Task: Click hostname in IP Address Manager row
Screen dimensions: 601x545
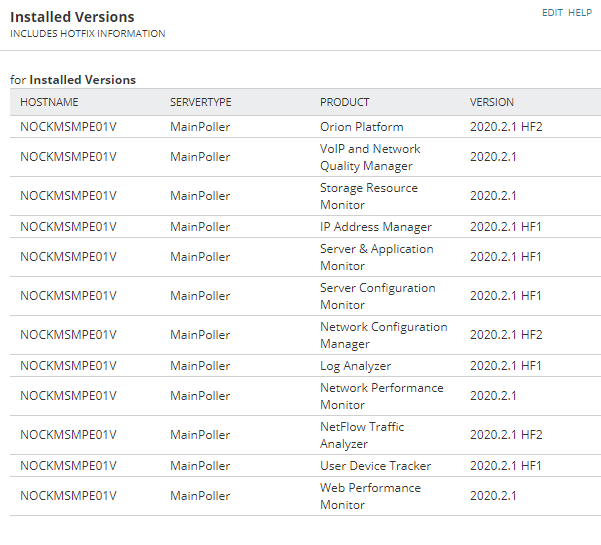Action: tap(68, 227)
